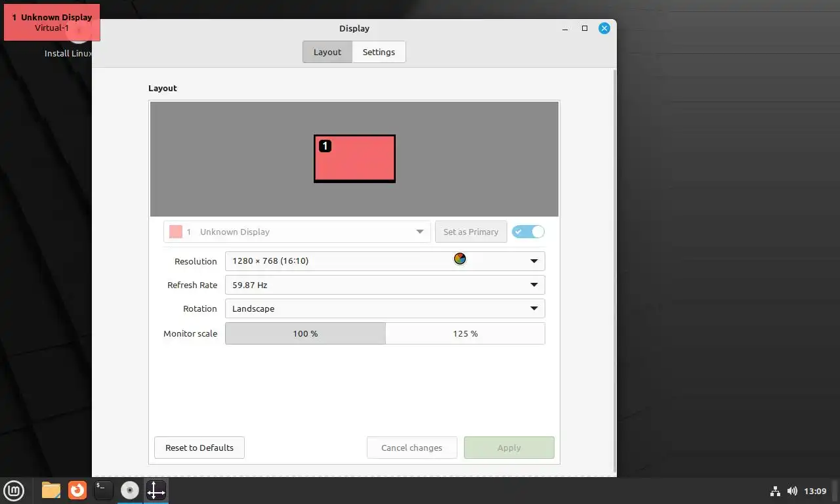This screenshot has height=504, width=840.
Task: Set monitor scale to 100 %
Action: [305, 333]
